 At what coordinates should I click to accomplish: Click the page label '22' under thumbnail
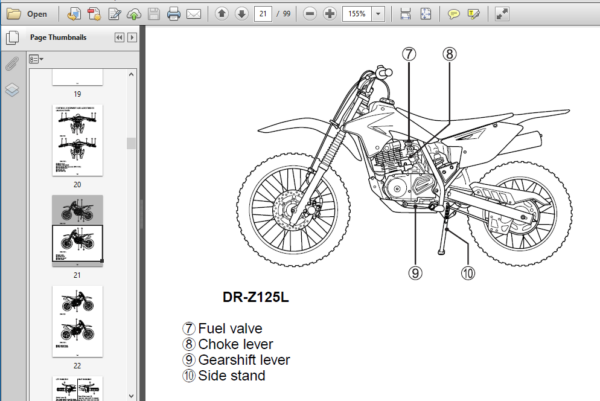pos(77,366)
